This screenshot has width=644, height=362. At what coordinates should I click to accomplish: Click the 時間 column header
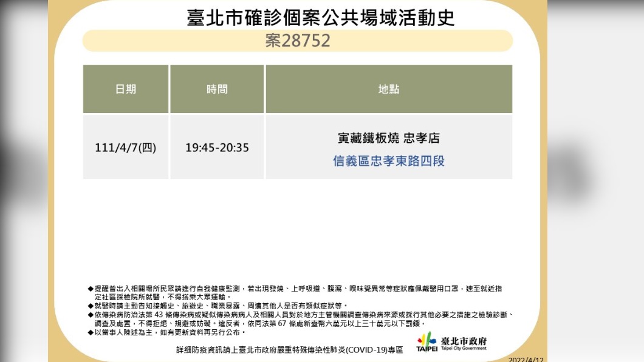click(x=217, y=89)
